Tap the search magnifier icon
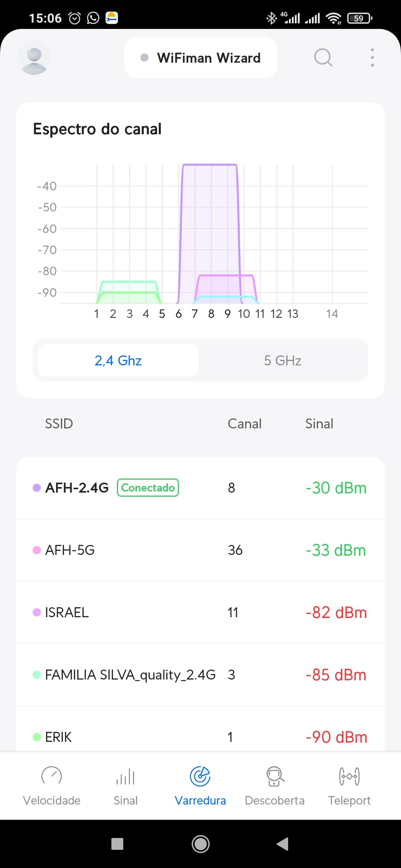The height and width of the screenshot is (868, 401). point(323,57)
